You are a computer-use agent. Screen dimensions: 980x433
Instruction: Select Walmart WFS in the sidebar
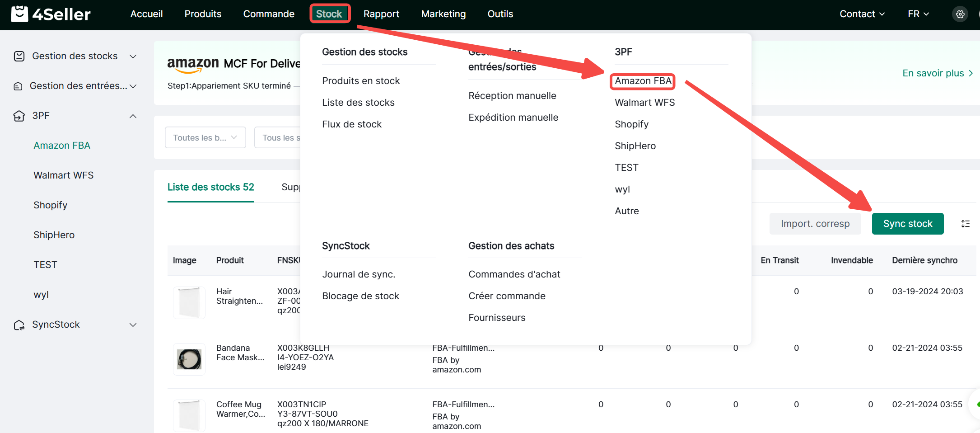[x=64, y=175]
